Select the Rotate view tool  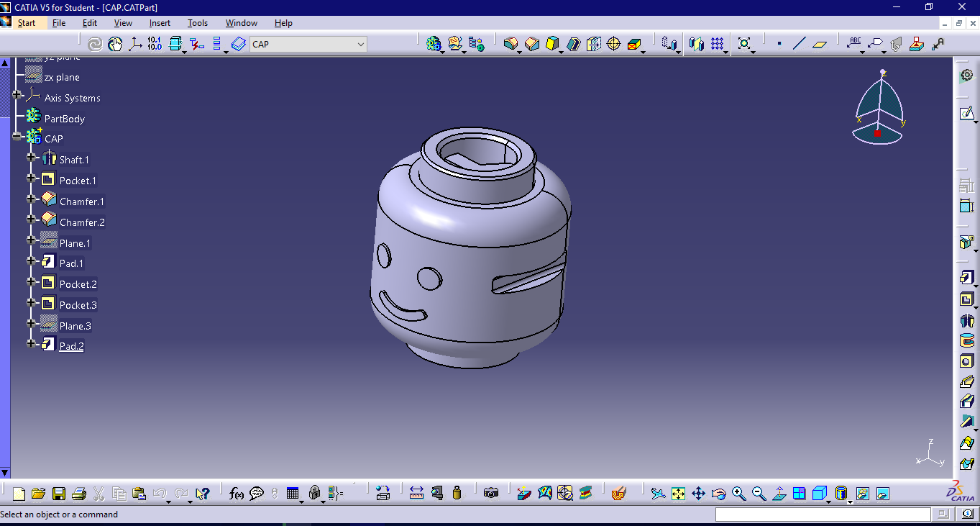[x=718, y=494]
